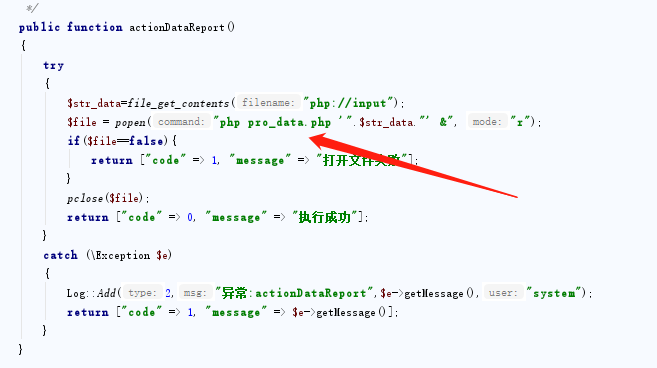The height and width of the screenshot is (368, 657).
Task: Click the 'function' keyword
Action: coord(95,28)
